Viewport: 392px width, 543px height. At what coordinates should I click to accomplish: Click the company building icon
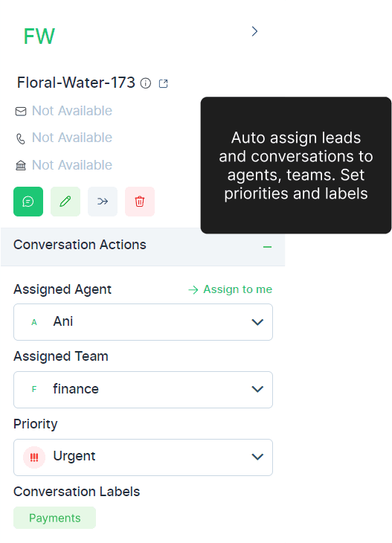21,166
